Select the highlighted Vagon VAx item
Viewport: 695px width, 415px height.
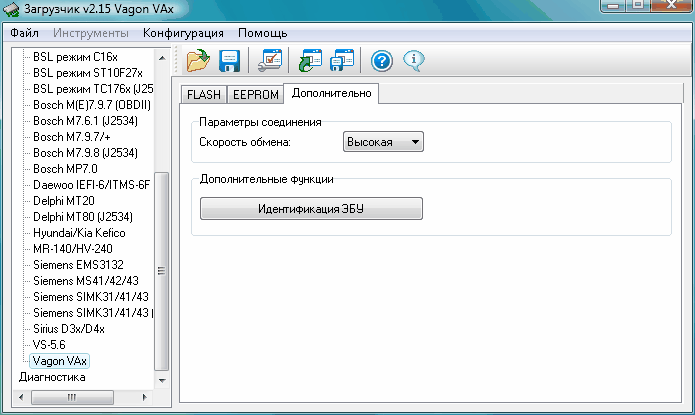(x=60, y=361)
